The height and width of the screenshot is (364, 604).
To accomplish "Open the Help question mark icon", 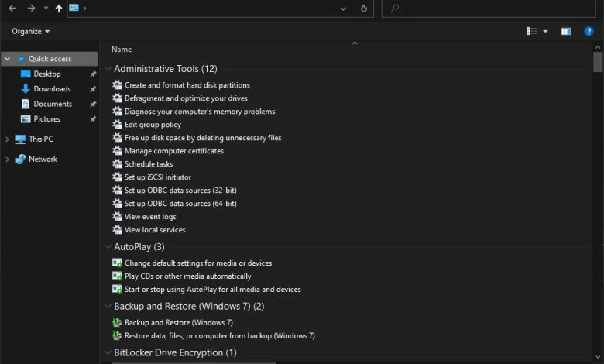I will pos(589,31).
